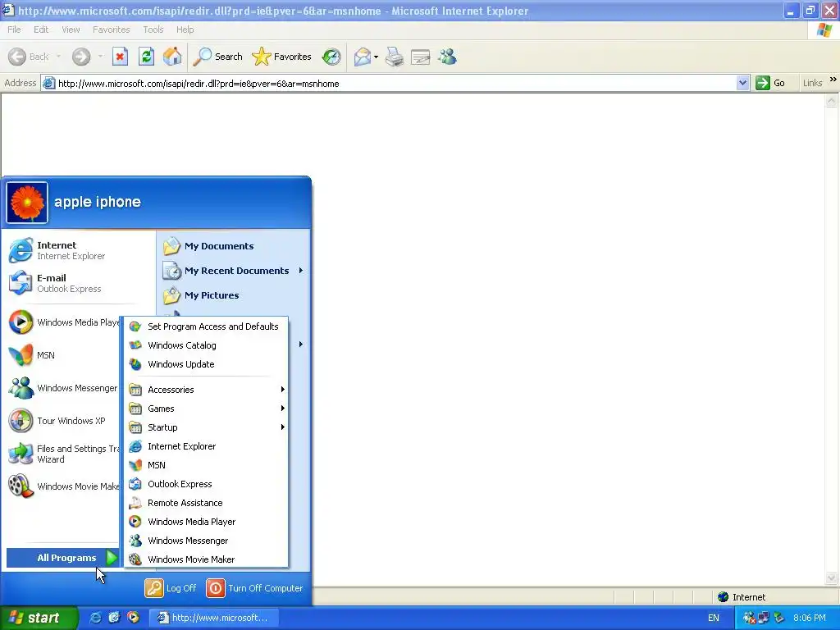Expand Windows Catalog entry
The image size is (840, 630).
(206, 345)
